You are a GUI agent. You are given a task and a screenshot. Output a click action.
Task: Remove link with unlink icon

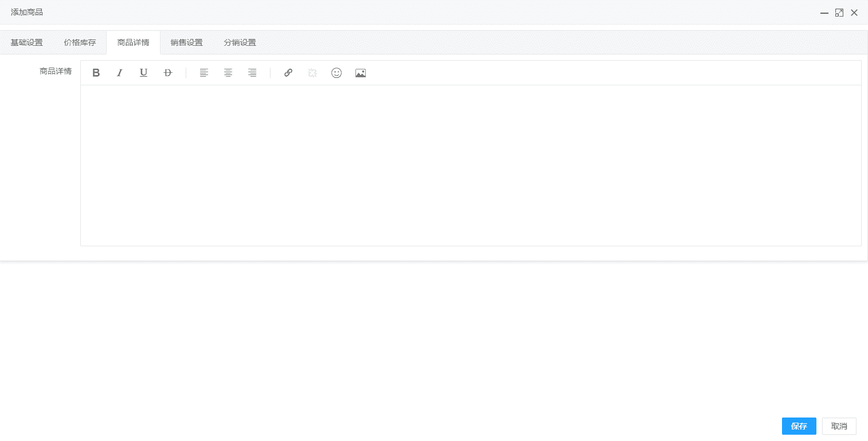pyautogui.click(x=312, y=73)
